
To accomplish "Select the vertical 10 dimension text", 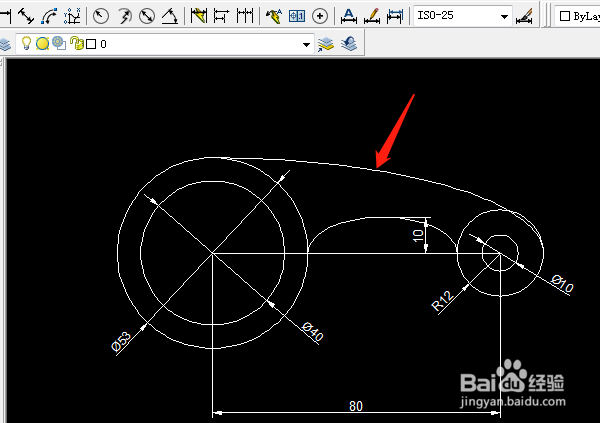I will [419, 235].
